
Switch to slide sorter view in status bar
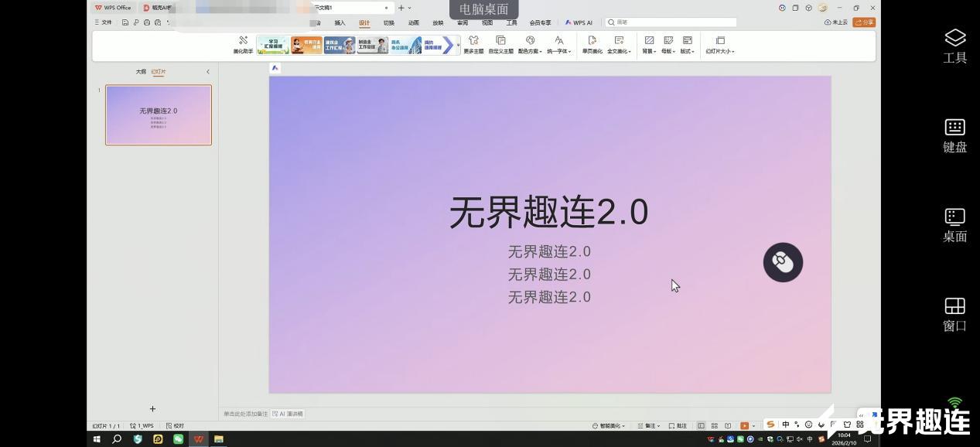(x=714, y=425)
